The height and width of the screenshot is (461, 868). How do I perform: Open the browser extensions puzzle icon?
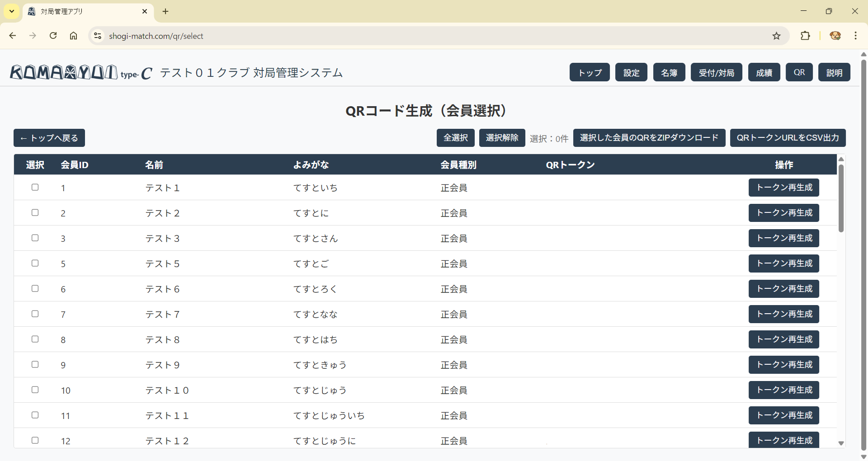(x=805, y=36)
